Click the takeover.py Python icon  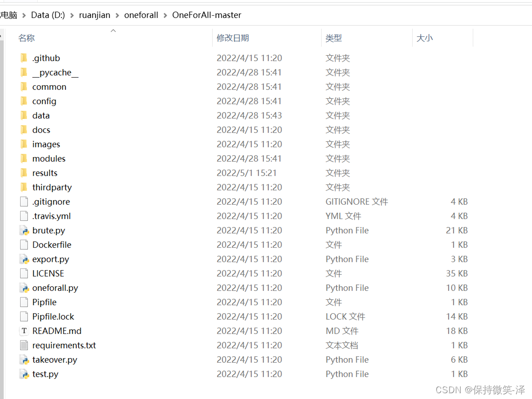pyautogui.click(x=24, y=360)
